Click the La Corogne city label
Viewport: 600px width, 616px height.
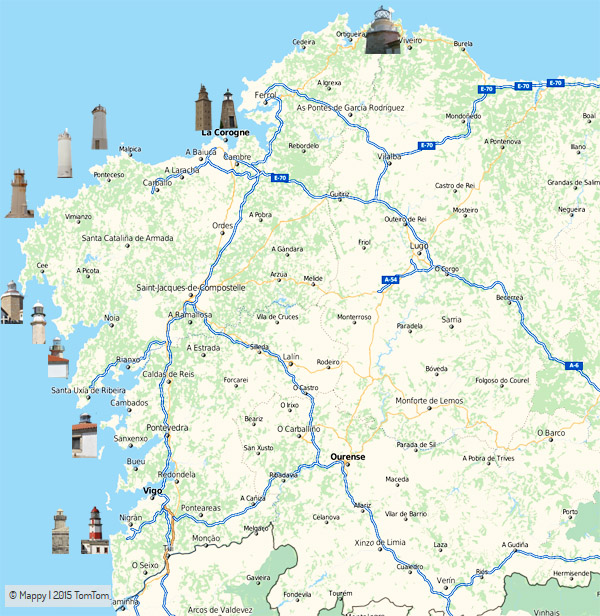[x=225, y=132]
